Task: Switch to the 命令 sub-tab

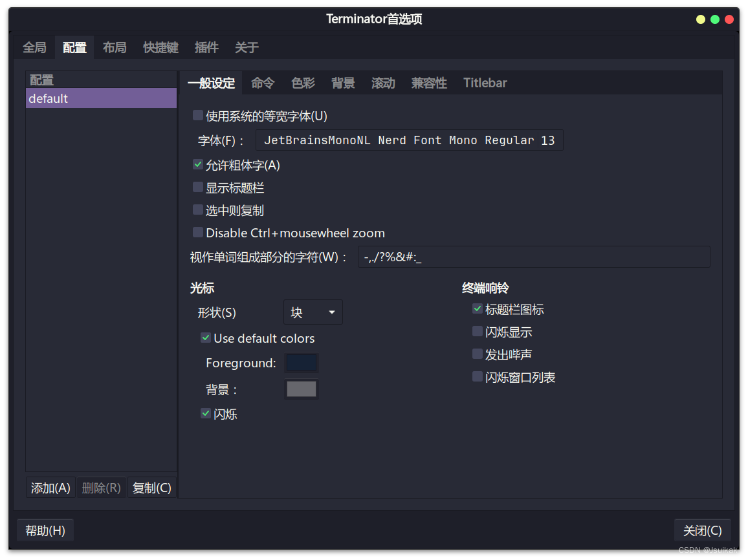Action: coord(263,83)
